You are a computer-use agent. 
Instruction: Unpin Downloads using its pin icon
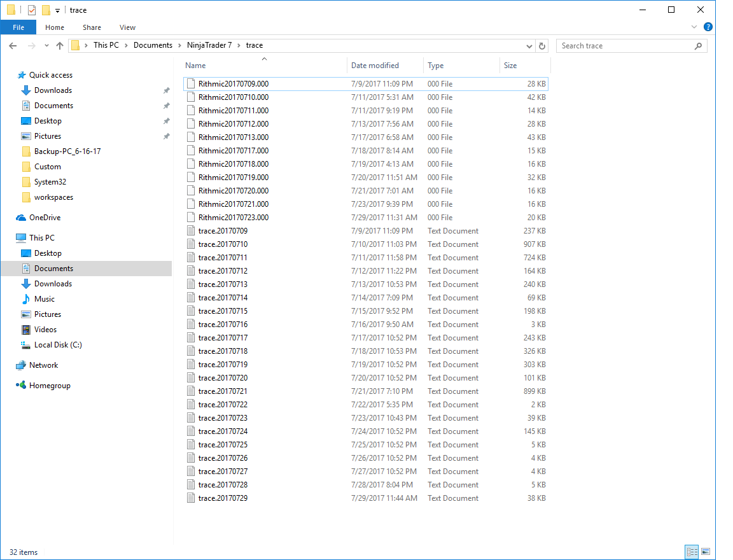pyautogui.click(x=166, y=90)
